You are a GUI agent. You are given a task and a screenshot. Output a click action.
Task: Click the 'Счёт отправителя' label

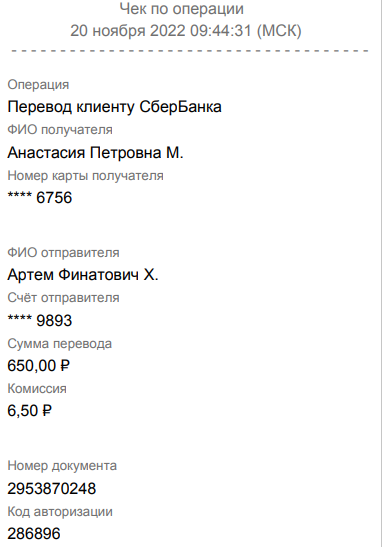tap(63, 298)
